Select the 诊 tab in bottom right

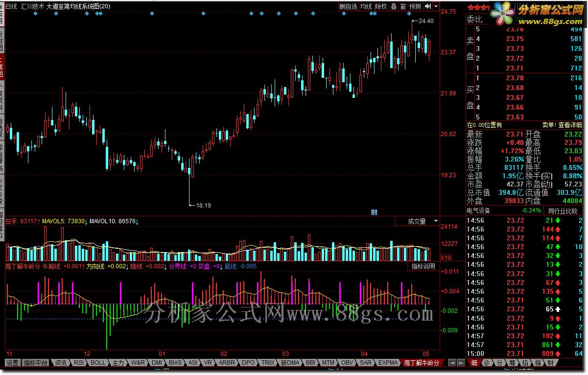(487, 363)
